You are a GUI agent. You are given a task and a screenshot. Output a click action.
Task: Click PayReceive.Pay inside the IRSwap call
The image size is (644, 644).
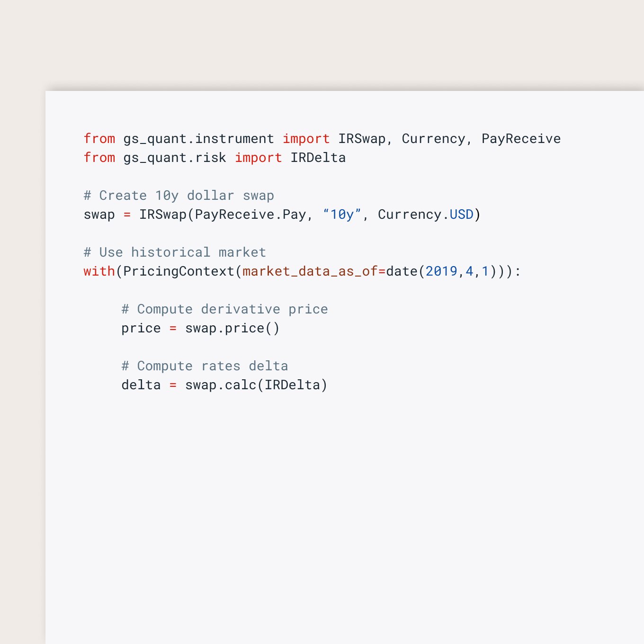[250, 215]
